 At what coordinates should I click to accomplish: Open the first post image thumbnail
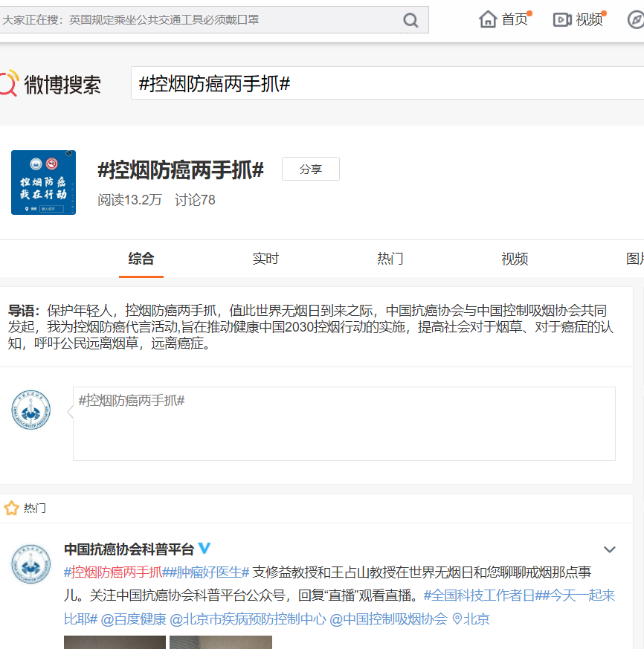(115, 642)
